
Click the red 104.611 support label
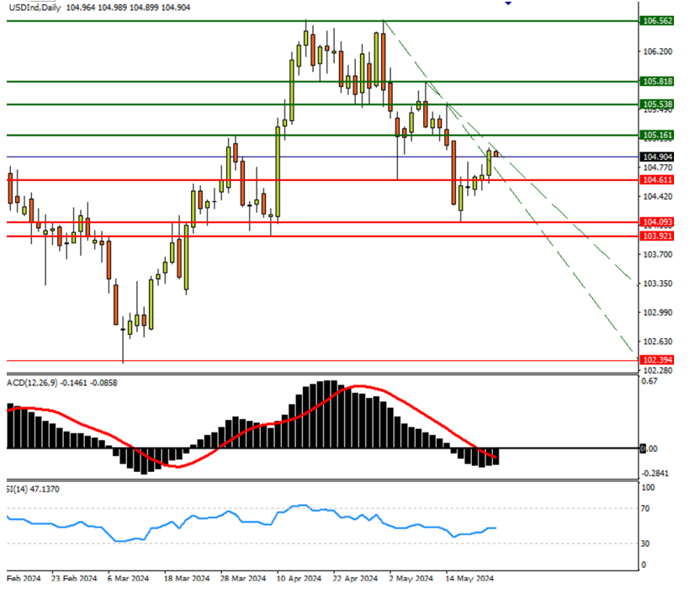click(655, 180)
